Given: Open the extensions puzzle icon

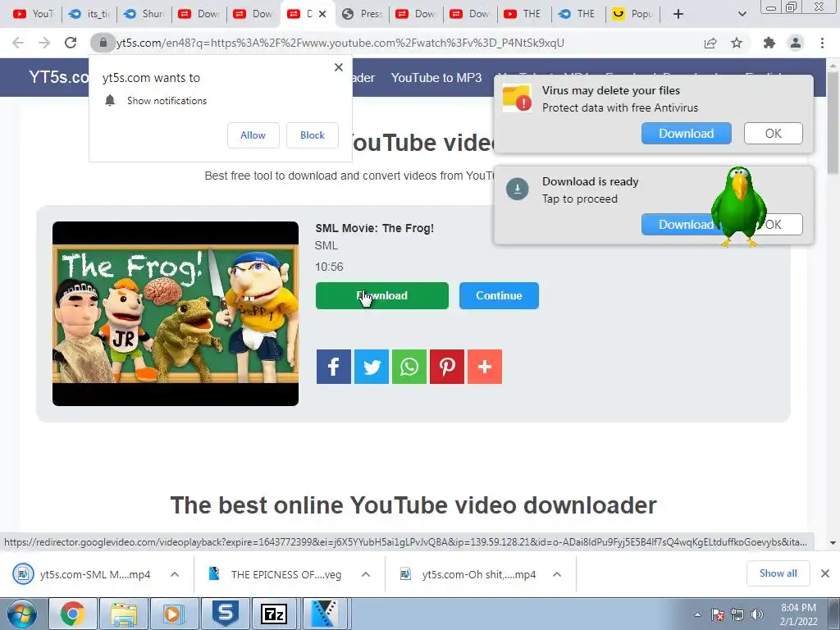Looking at the screenshot, I should click(769, 43).
